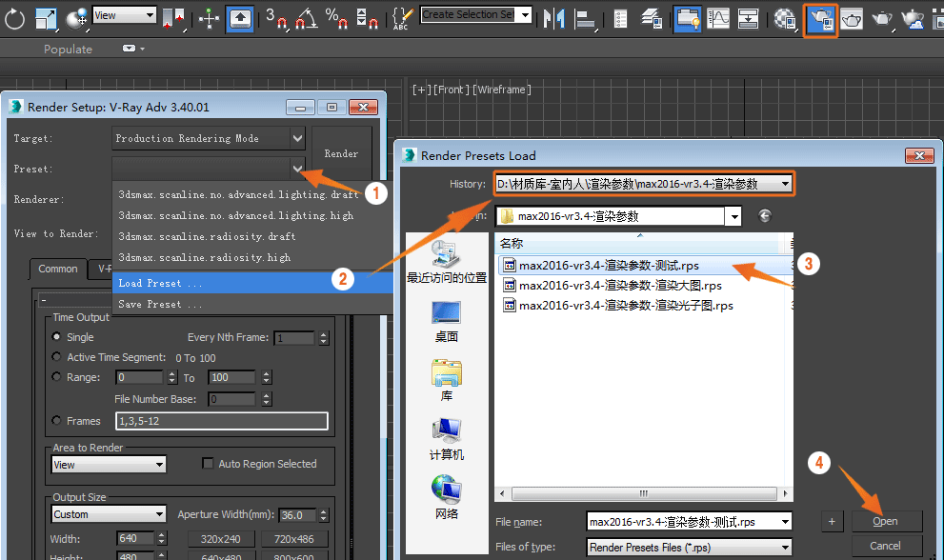
Task: Expand the Preset dropdown arrow
Action: (297, 169)
